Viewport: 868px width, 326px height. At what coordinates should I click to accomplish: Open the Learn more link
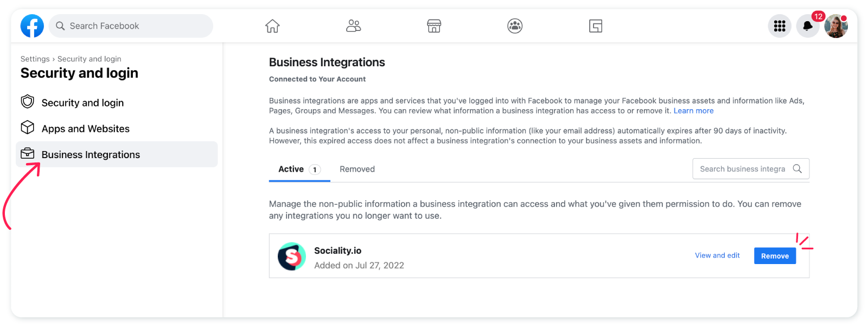click(693, 111)
